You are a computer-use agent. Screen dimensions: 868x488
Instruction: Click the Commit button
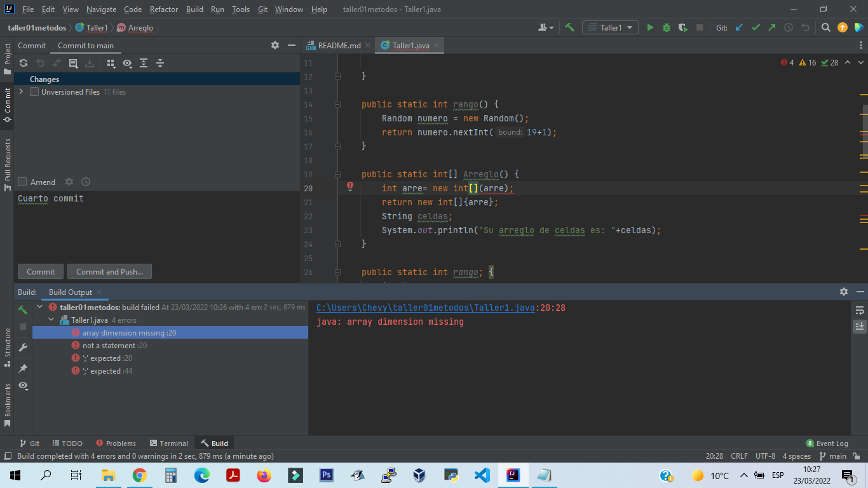click(41, 271)
